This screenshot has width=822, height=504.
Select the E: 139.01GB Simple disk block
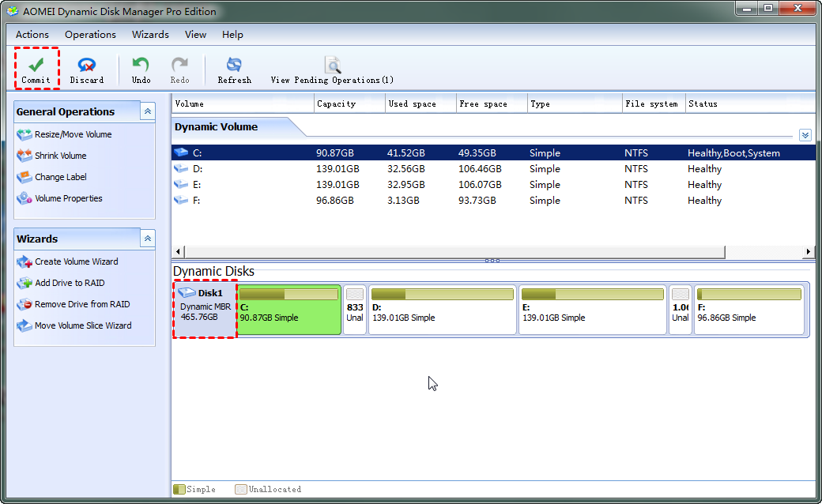pos(592,310)
